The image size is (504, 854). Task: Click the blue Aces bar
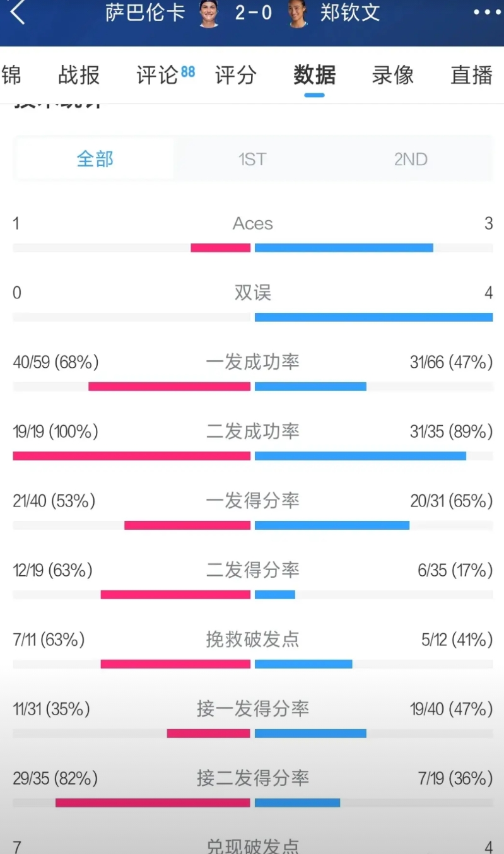[344, 248]
